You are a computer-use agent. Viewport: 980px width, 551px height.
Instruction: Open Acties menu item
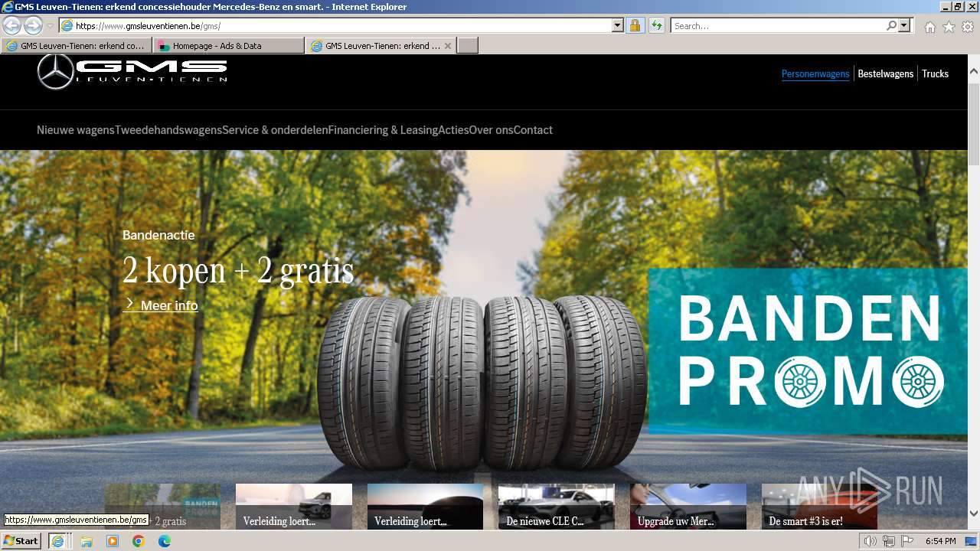click(x=453, y=130)
